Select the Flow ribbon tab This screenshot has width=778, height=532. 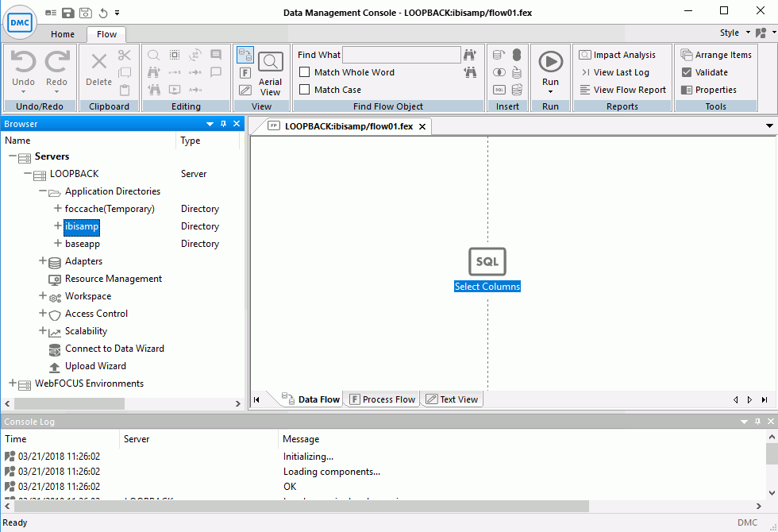(106, 34)
